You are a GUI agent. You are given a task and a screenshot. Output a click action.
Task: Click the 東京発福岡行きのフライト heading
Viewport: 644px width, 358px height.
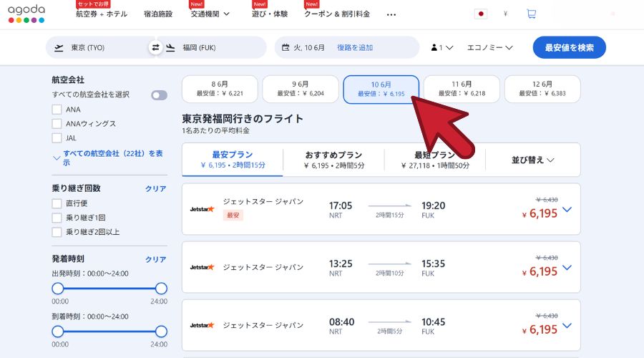243,119
